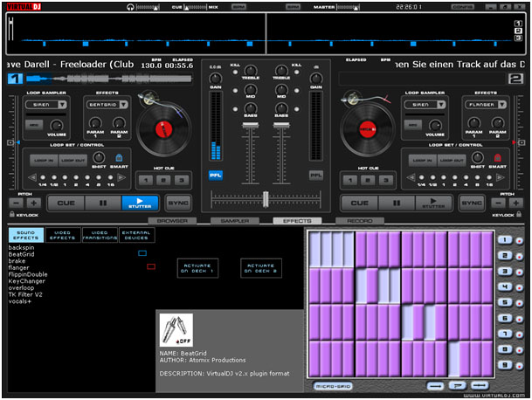This screenshot has width=532, height=400.
Task: Click the Keylock padlock on deck 1
Action: pos(12,215)
